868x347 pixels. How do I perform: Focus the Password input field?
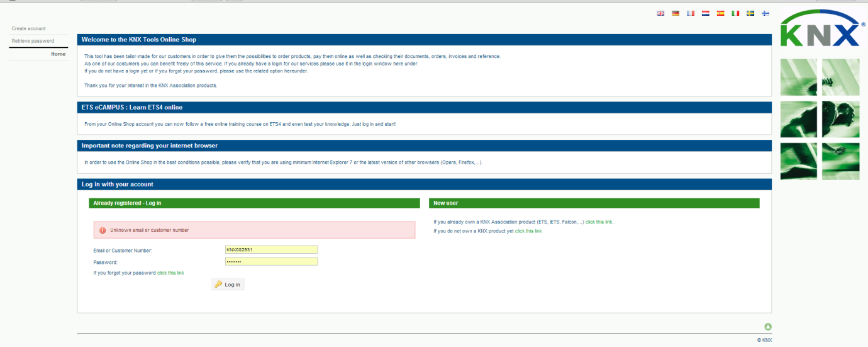coord(271,261)
